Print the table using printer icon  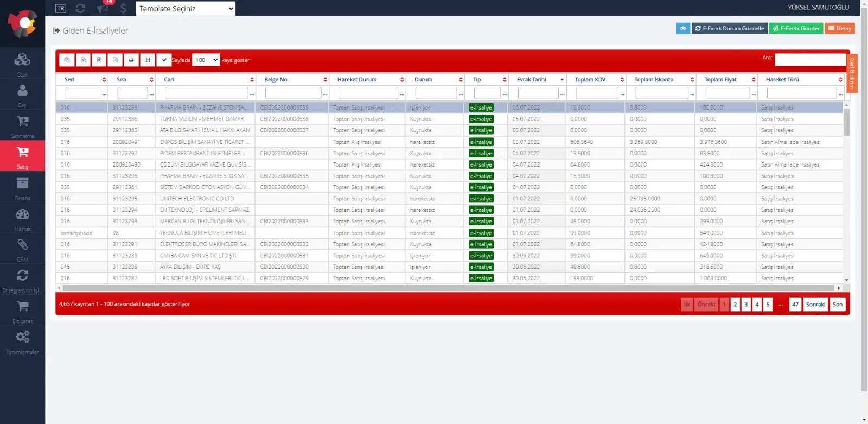pyautogui.click(x=131, y=60)
